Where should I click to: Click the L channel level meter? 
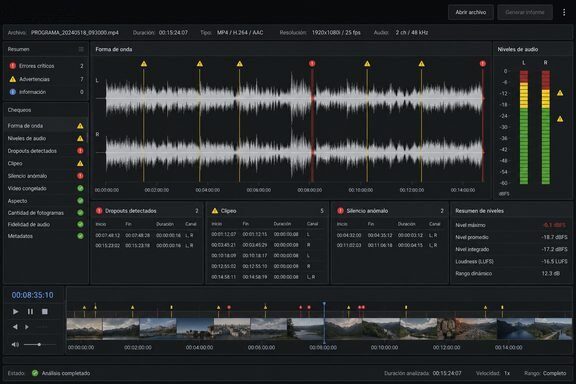pos(524,127)
